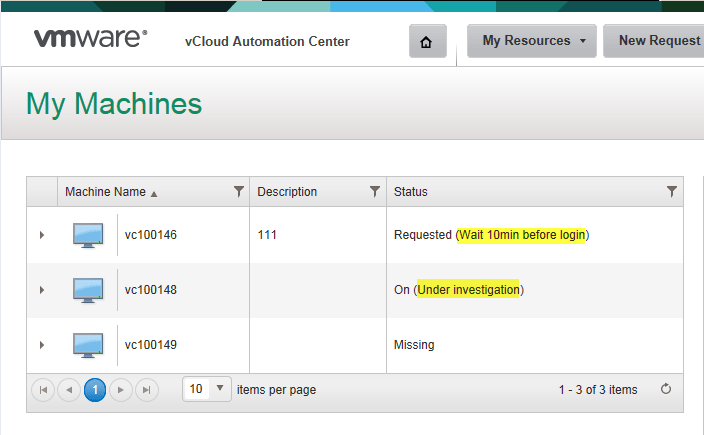Screen dimensions: 704x435
Task: Go to the first page of results
Action: pos(43,390)
